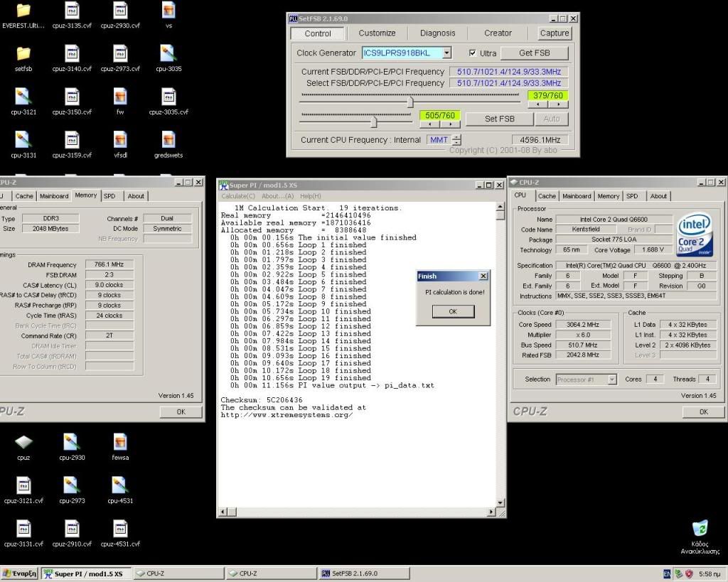Increase the 379/760 value with right arrow
This screenshot has height=582, width=728.
(x=558, y=104)
